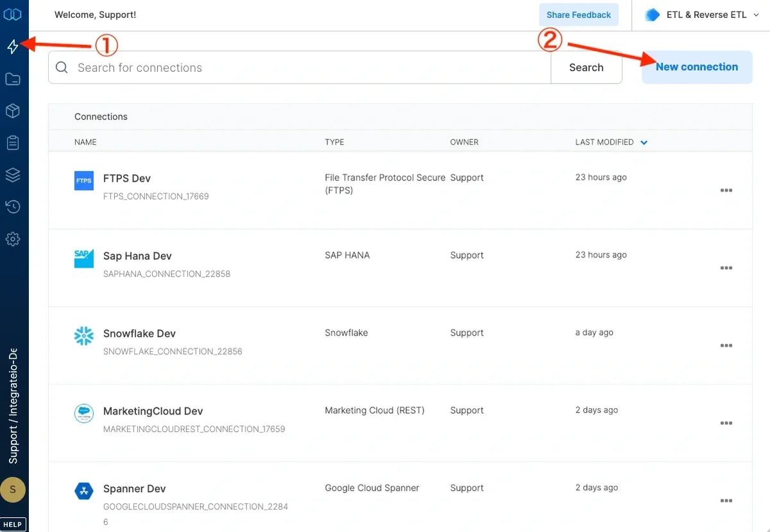Open the folder icon in the left sidebar
The height and width of the screenshot is (532, 770).
coord(13,78)
